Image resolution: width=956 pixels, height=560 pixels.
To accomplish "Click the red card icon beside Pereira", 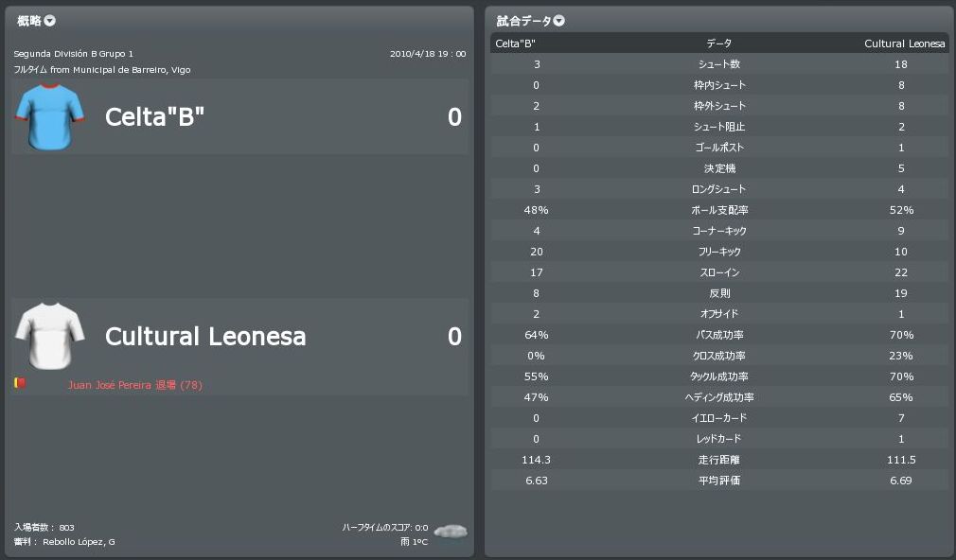I will click(x=19, y=384).
